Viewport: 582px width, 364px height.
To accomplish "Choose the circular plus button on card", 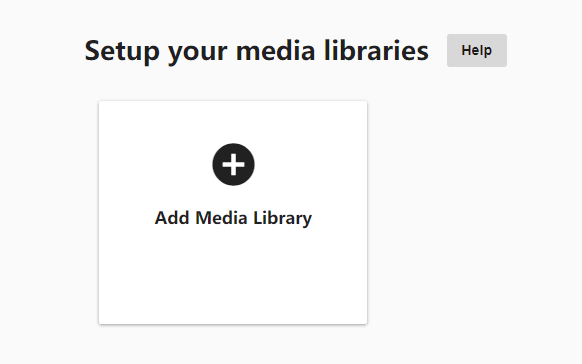I will tap(233, 164).
